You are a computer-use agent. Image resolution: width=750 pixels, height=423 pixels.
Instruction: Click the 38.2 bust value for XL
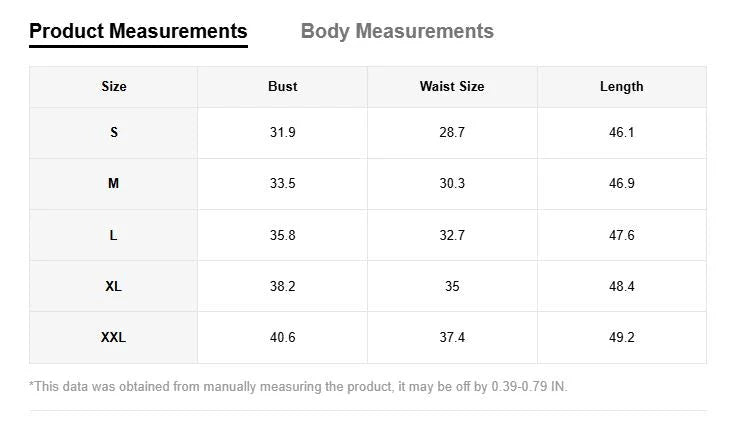(x=283, y=287)
